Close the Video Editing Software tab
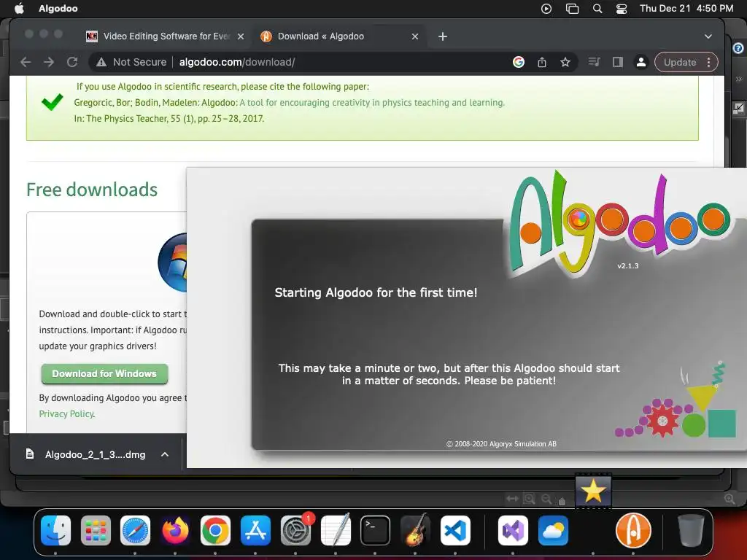747x560 pixels. pyautogui.click(x=241, y=36)
